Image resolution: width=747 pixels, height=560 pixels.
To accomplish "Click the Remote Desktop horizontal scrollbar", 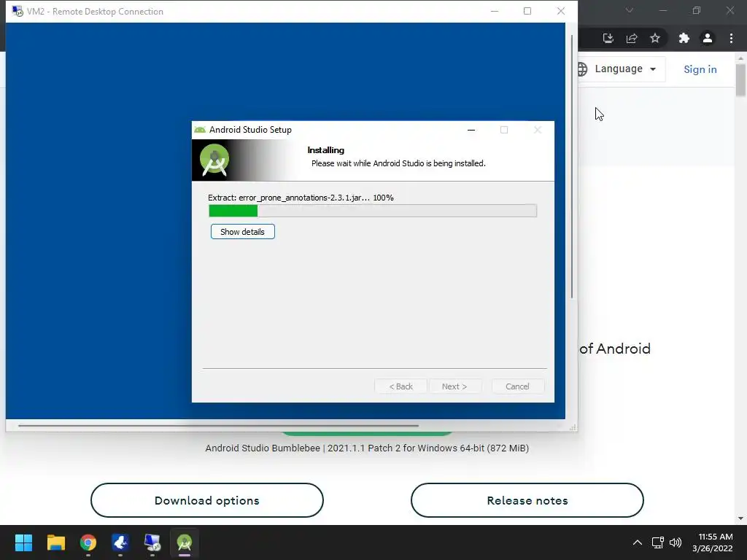I will [218, 426].
